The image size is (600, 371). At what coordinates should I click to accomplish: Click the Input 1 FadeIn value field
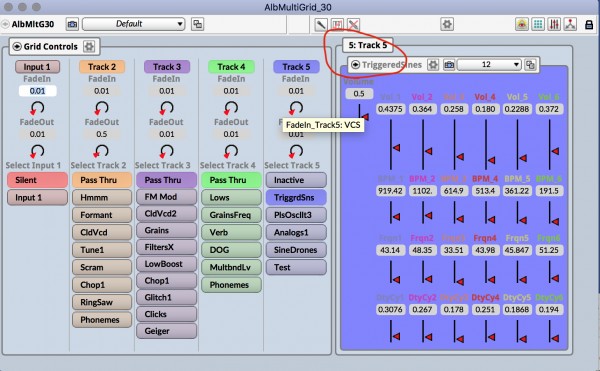[x=38, y=91]
